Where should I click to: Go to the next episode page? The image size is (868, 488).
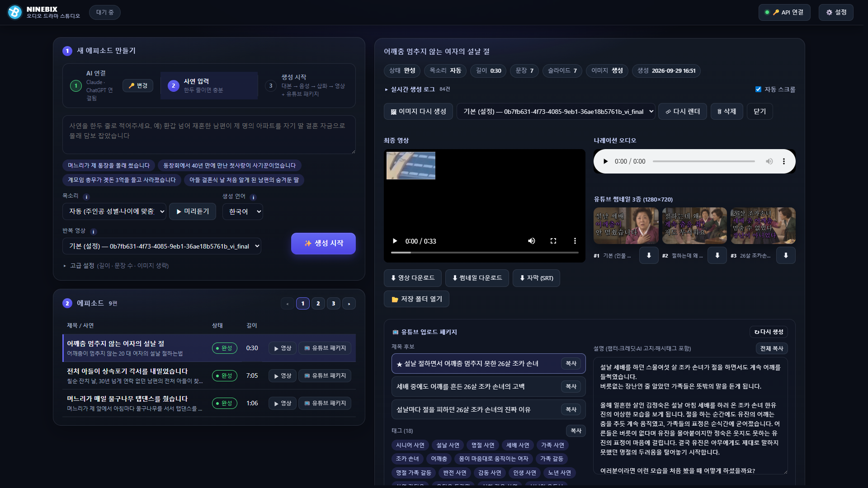tap(349, 304)
